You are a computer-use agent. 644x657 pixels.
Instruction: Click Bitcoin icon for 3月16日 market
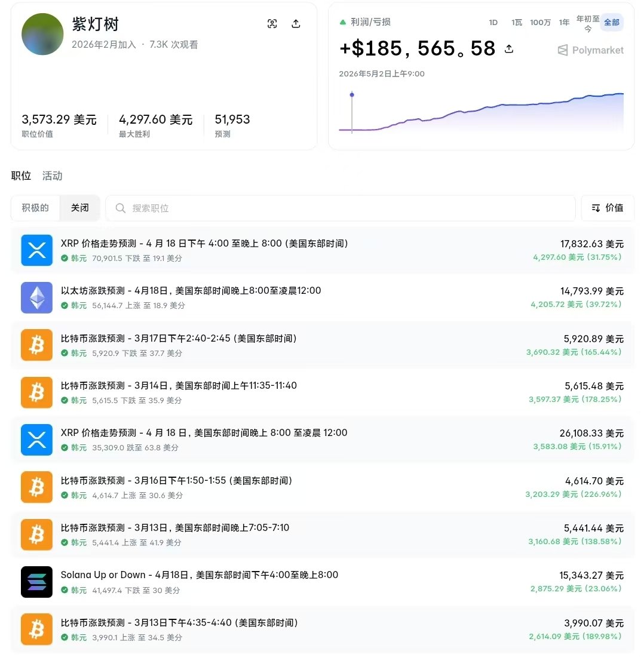click(37, 487)
